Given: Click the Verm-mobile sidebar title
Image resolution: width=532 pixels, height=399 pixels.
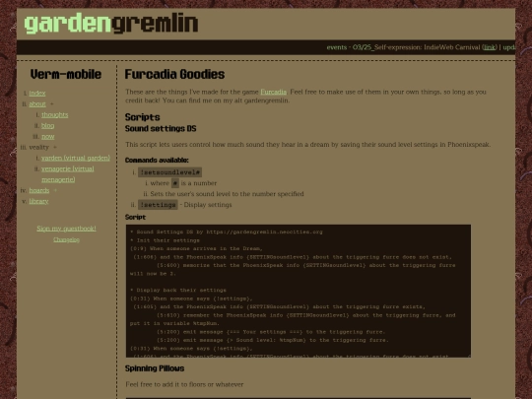Looking at the screenshot, I should click(x=66, y=74).
